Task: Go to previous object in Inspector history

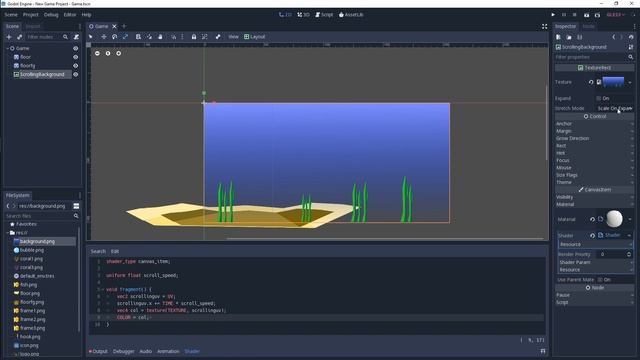Action: pos(613,37)
